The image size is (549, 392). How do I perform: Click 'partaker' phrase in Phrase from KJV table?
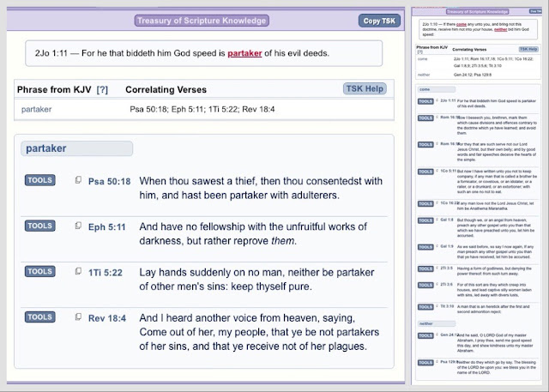(x=36, y=109)
